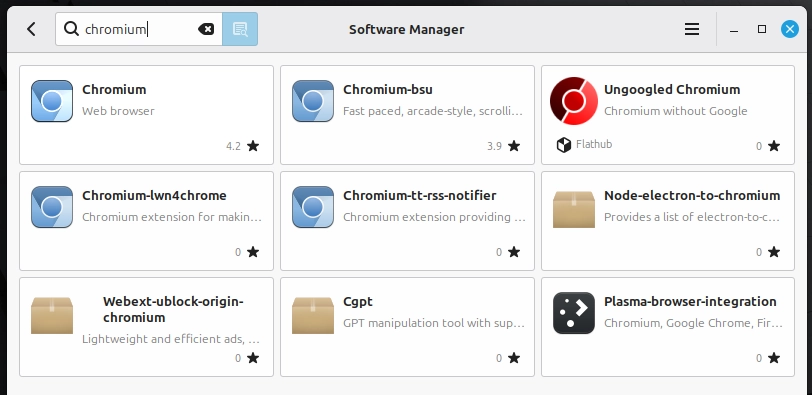Open the hamburger menu

coord(692,29)
